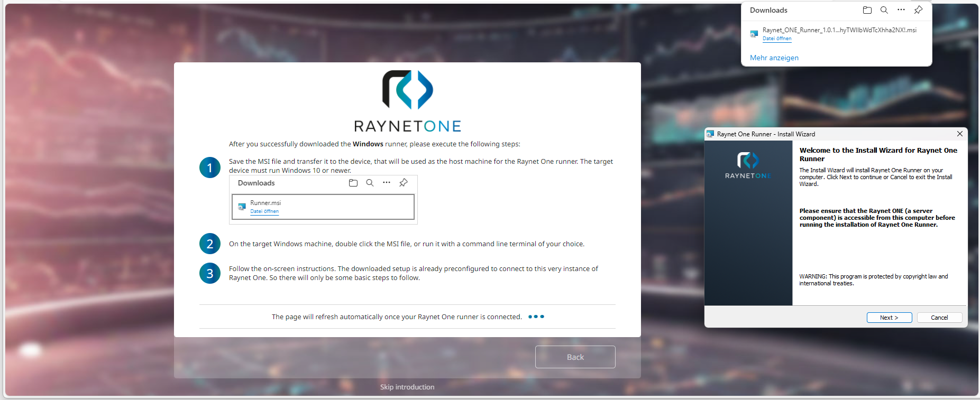Click Skip introduction link
The height and width of the screenshot is (400, 980).
click(407, 387)
